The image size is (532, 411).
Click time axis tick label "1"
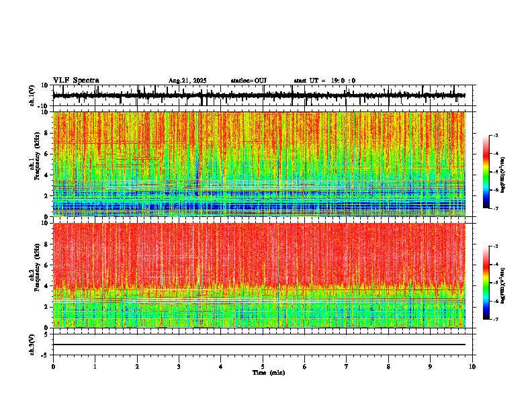[x=95, y=366]
